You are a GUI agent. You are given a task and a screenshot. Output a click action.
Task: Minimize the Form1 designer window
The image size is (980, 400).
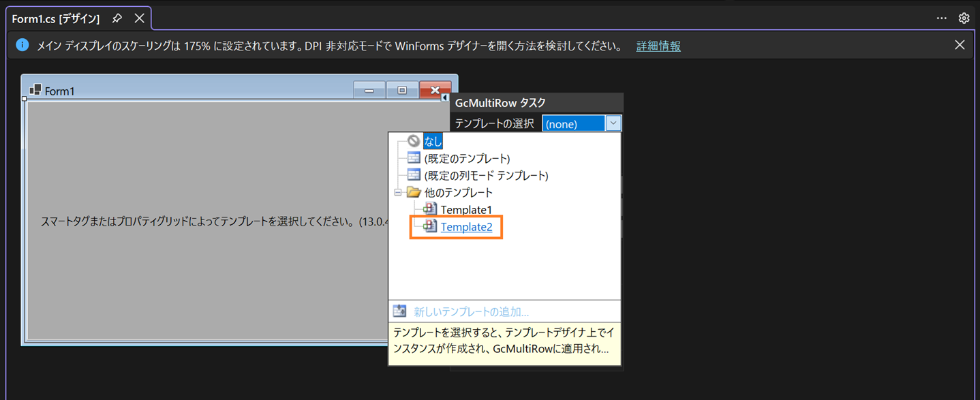tap(369, 90)
